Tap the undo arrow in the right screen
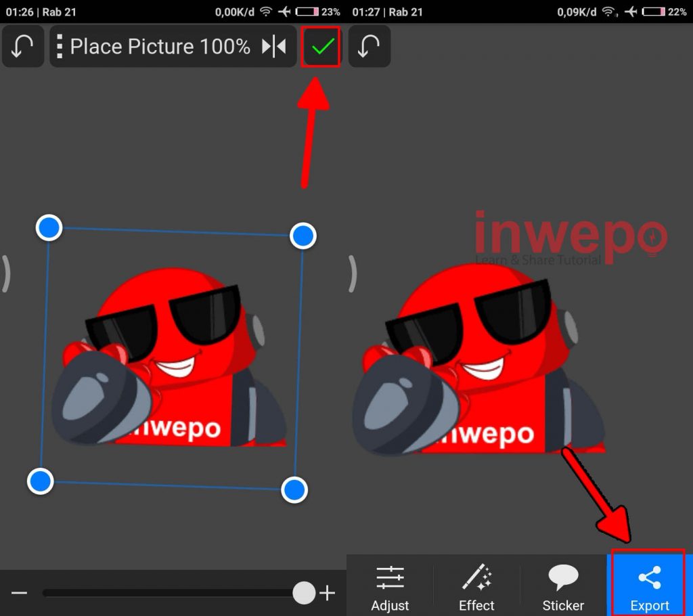Image resolution: width=693 pixels, height=616 pixels. point(369,47)
